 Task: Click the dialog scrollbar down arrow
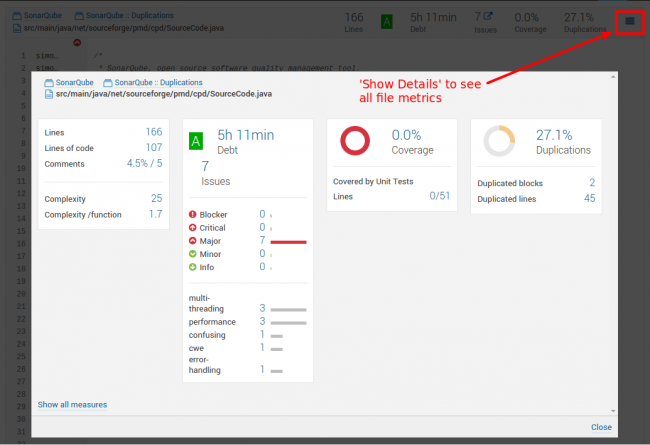(x=613, y=411)
